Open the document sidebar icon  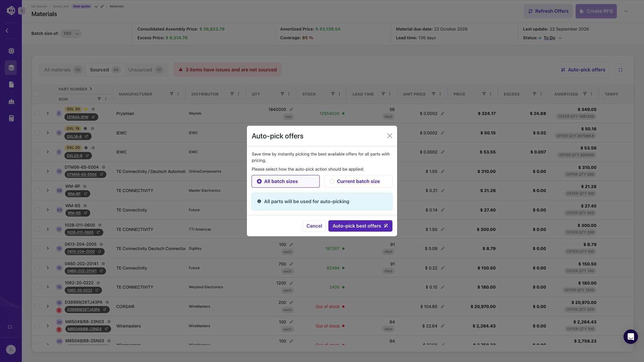[11, 84]
